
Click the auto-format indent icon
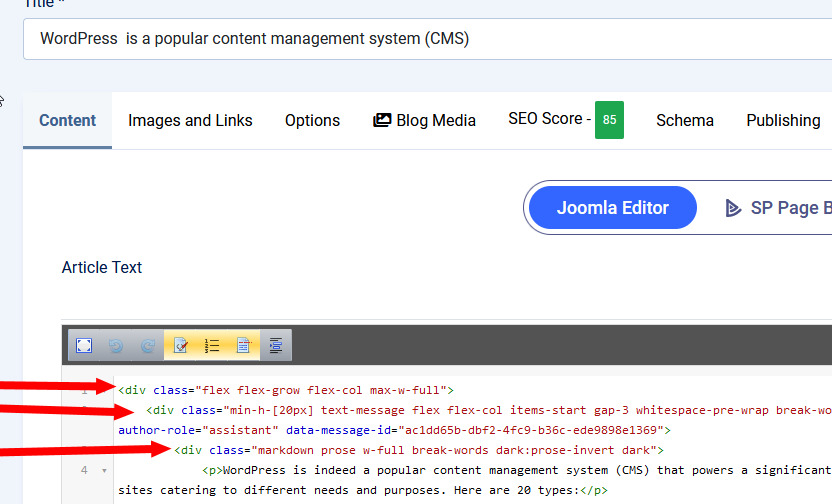point(275,345)
